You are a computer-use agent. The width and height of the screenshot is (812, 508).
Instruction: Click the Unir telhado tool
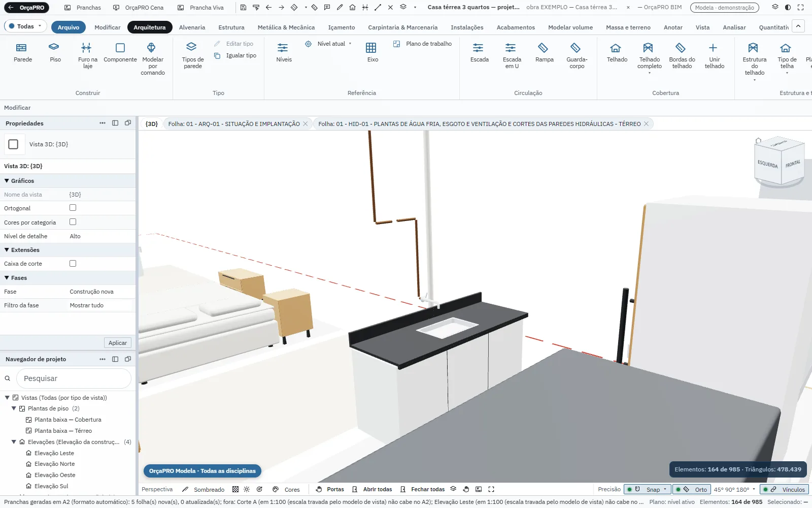click(714, 56)
